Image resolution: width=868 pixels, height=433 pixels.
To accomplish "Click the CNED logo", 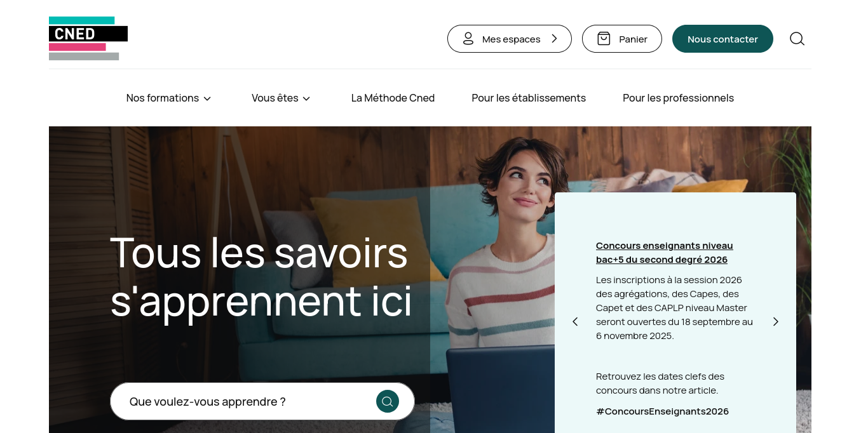I will [x=88, y=38].
